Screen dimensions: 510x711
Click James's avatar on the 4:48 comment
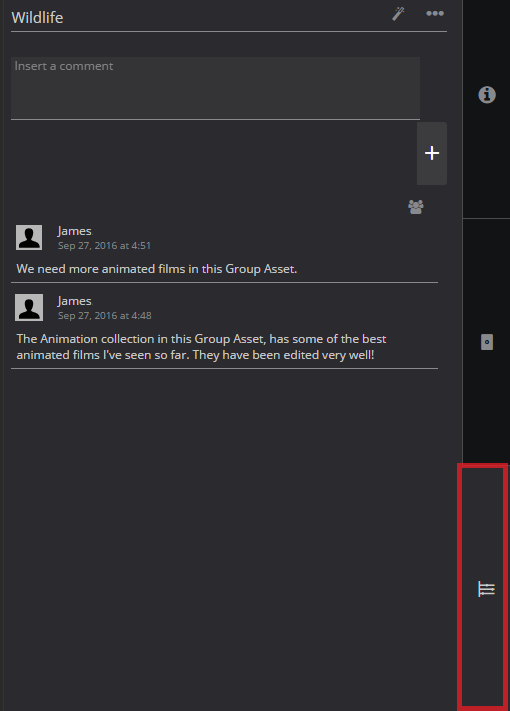coord(29,307)
